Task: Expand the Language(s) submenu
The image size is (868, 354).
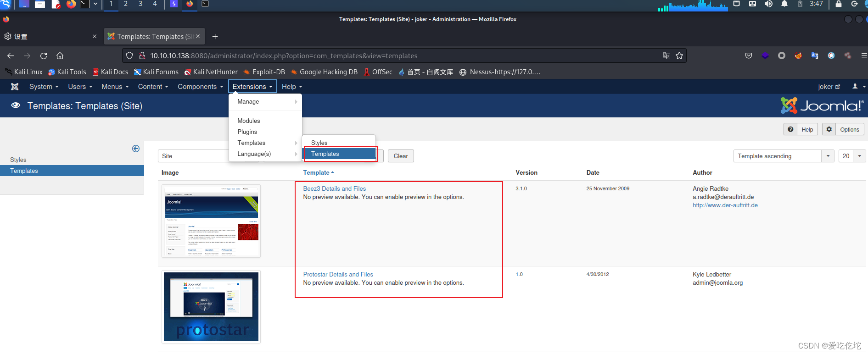Action: pyautogui.click(x=265, y=154)
